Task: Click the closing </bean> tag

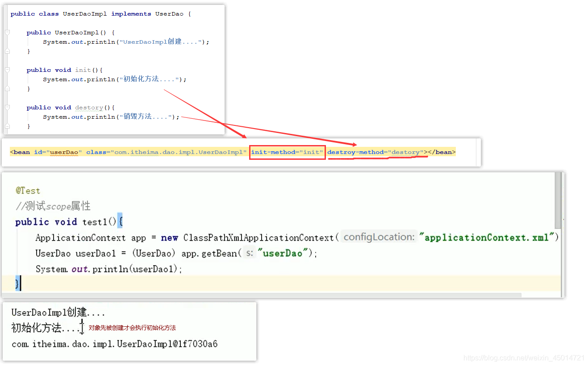Action: point(442,152)
